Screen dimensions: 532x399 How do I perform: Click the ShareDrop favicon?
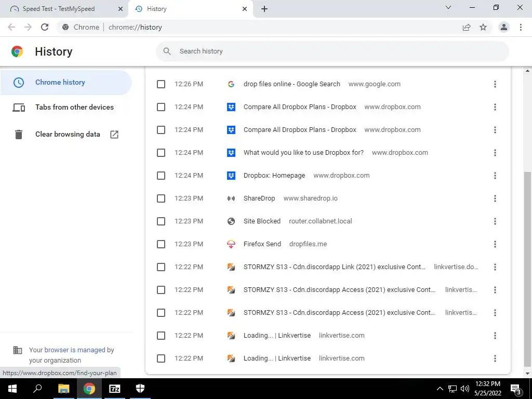click(231, 198)
